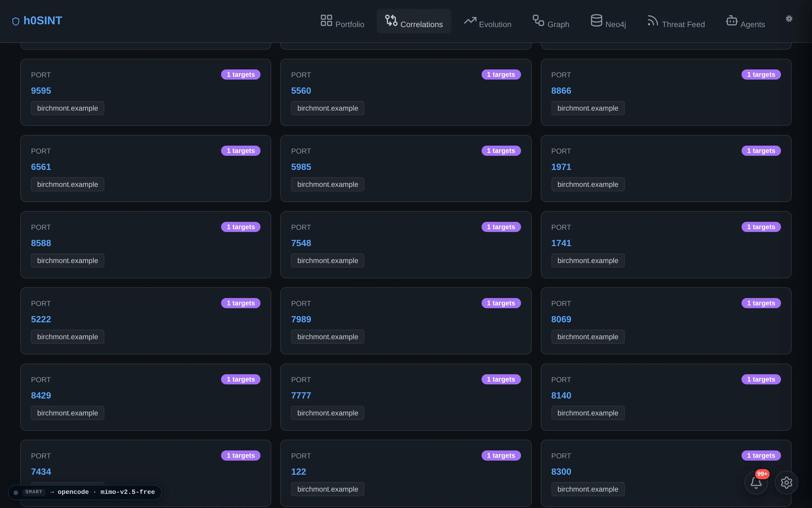Click the Threat Feed RSS icon
Image resolution: width=812 pixels, height=508 pixels.
[653, 20]
